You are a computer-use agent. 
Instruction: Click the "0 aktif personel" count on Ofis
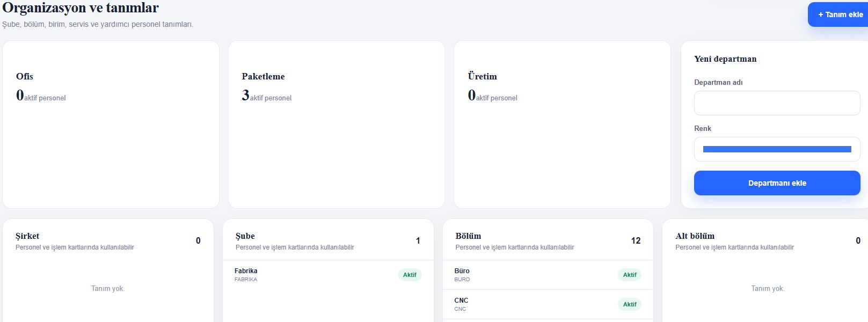[x=41, y=96]
